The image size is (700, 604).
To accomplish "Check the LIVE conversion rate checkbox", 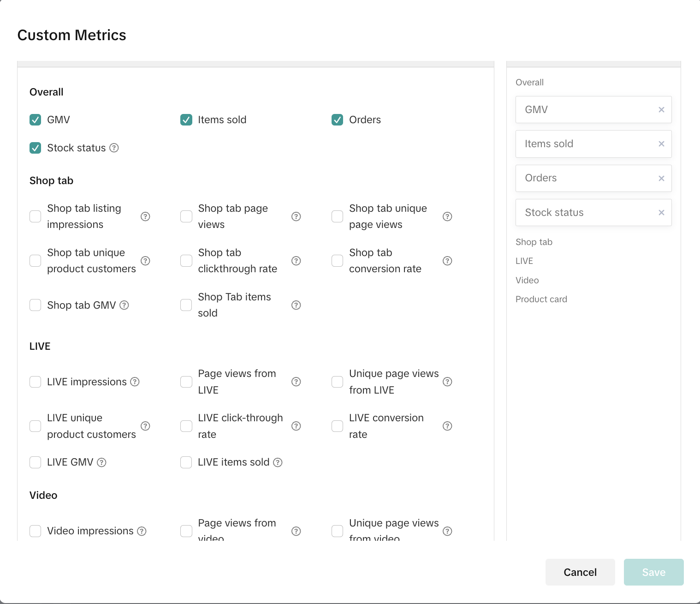I will [x=337, y=426].
